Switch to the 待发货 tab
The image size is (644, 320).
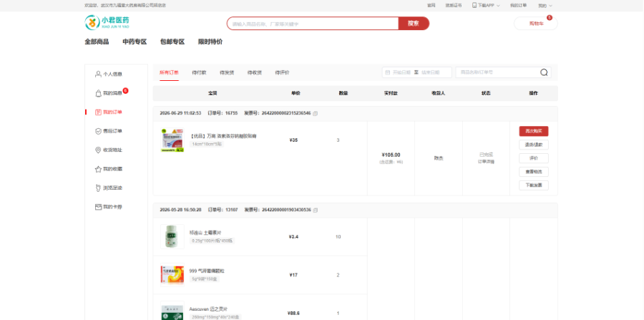227,73
